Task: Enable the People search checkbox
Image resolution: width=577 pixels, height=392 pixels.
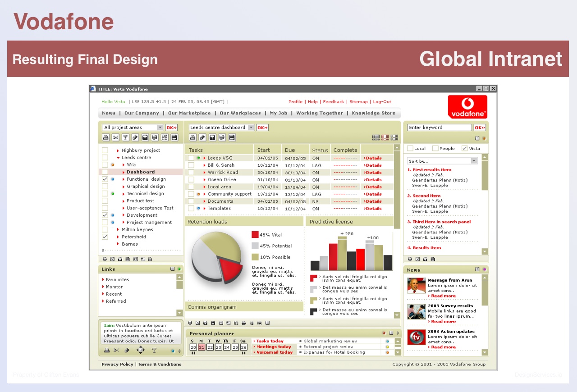Action: pyautogui.click(x=435, y=148)
